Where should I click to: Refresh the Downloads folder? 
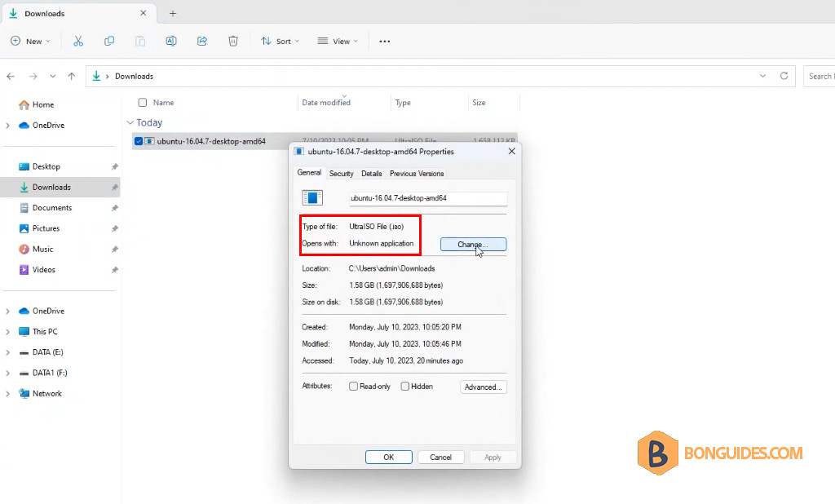click(784, 76)
